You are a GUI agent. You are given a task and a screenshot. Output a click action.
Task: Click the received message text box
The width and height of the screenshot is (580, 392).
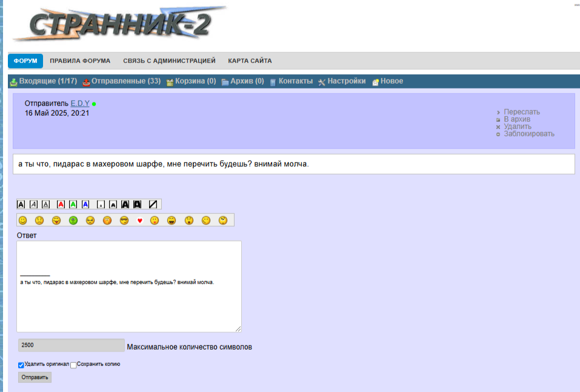point(294,164)
